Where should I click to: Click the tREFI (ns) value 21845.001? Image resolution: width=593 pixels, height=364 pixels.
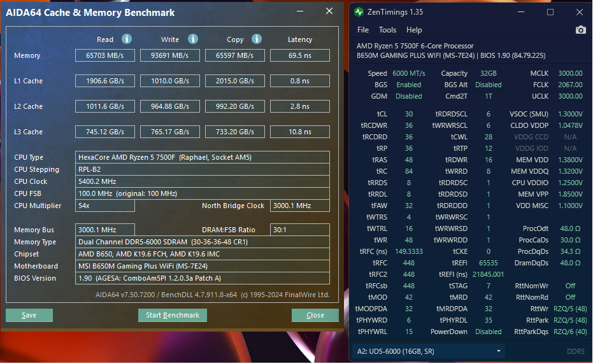coord(489,274)
